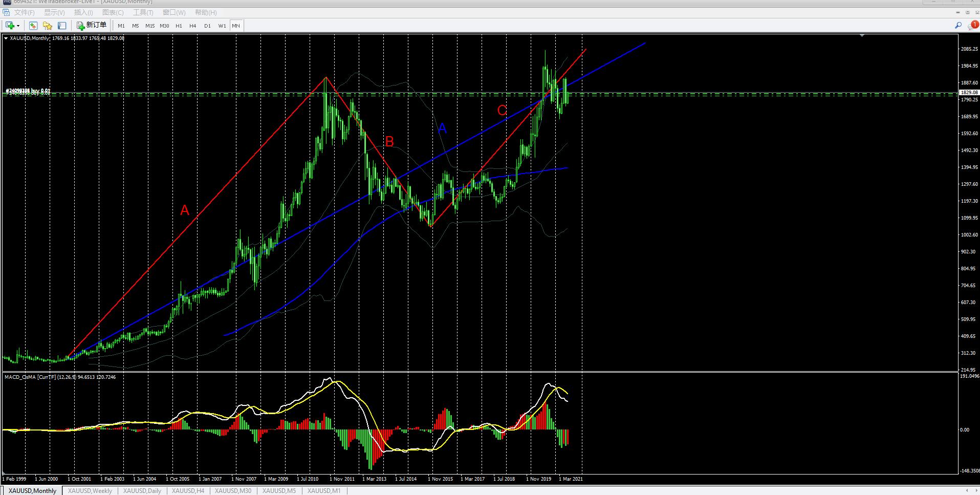Open the New Chart dropdown arrow
This screenshot has width=980, height=495.
tap(18, 26)
